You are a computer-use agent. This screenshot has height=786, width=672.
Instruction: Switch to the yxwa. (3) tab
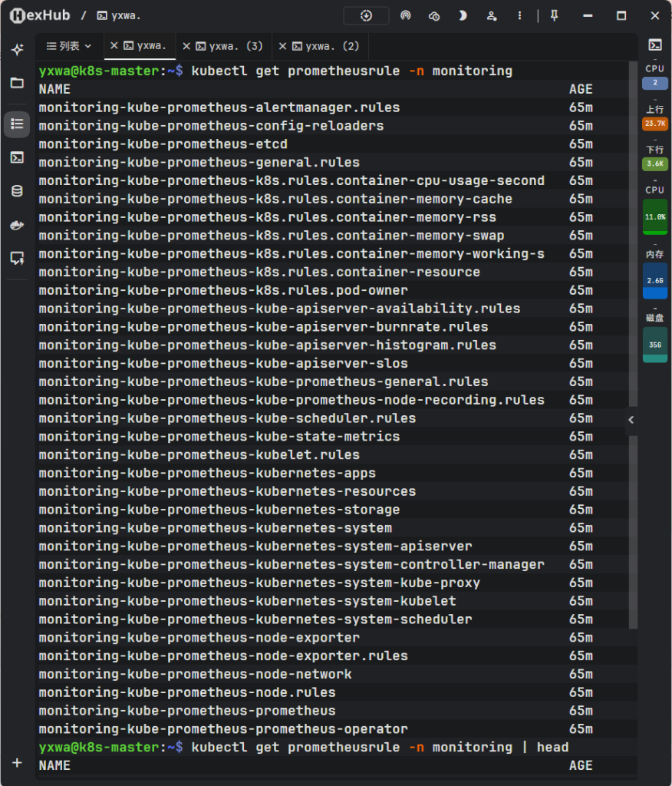pos(223,46)
